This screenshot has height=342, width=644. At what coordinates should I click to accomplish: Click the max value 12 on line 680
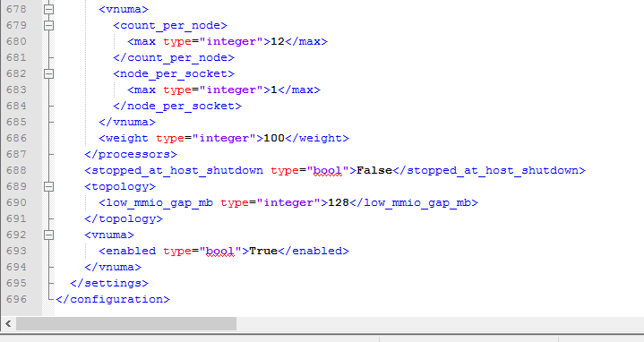tap(278, 41)
